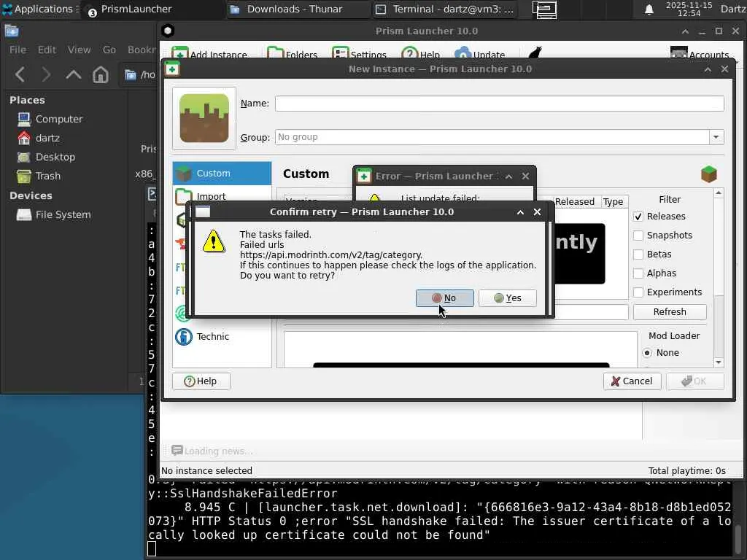Open Settings in Prism Launcher toolbar
Screen dimensions: 747x560
pyautogui.click(x=359, y=54)
